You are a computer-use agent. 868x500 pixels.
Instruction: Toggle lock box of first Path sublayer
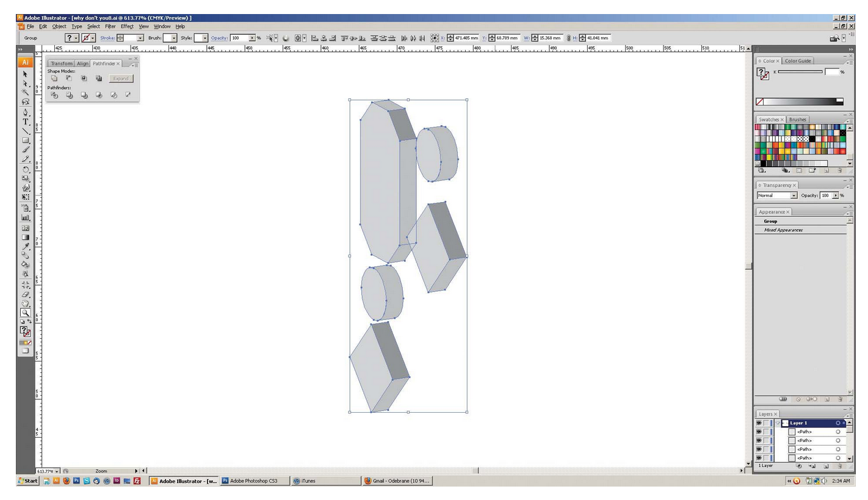[x=766, y=432]
